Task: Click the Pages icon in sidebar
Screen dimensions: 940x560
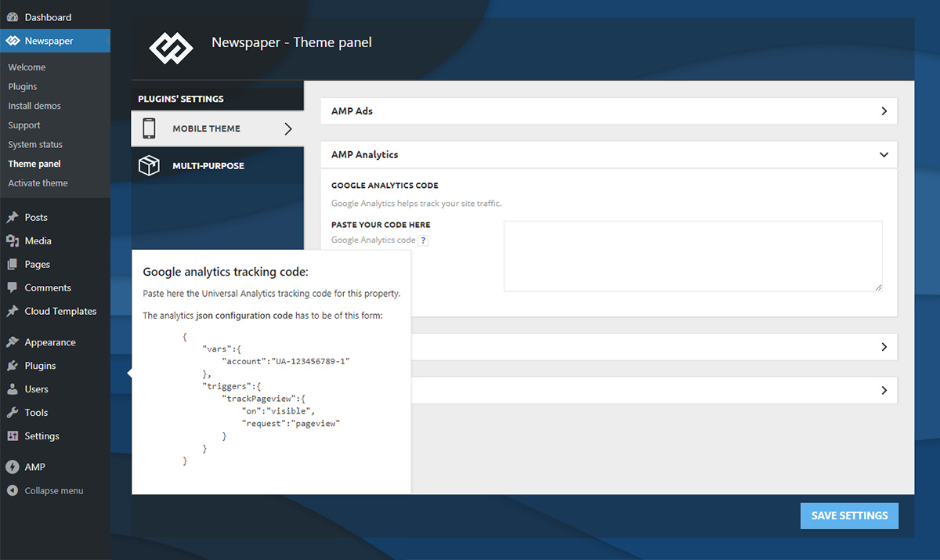Action: coord(13,265)
